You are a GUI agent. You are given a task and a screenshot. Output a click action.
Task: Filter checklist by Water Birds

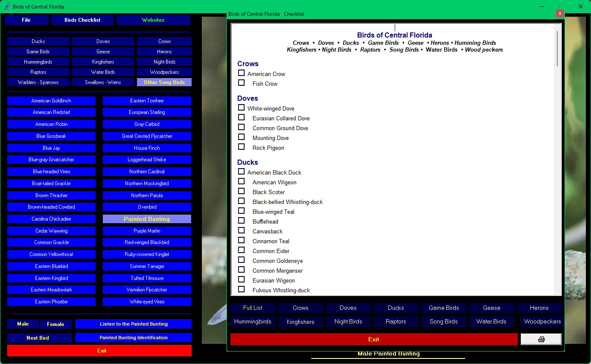tap(491, 321)
